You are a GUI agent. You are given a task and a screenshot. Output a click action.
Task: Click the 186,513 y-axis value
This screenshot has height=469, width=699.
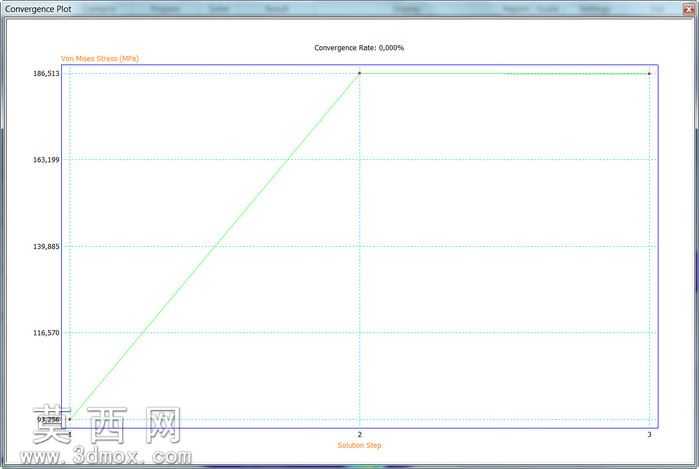click(x=46, y=74)
